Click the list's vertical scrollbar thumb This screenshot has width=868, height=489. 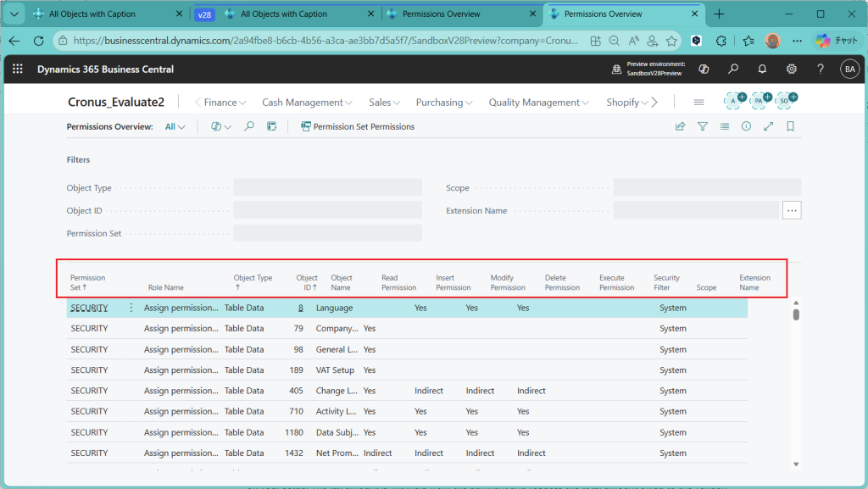[x=796, y=314]
